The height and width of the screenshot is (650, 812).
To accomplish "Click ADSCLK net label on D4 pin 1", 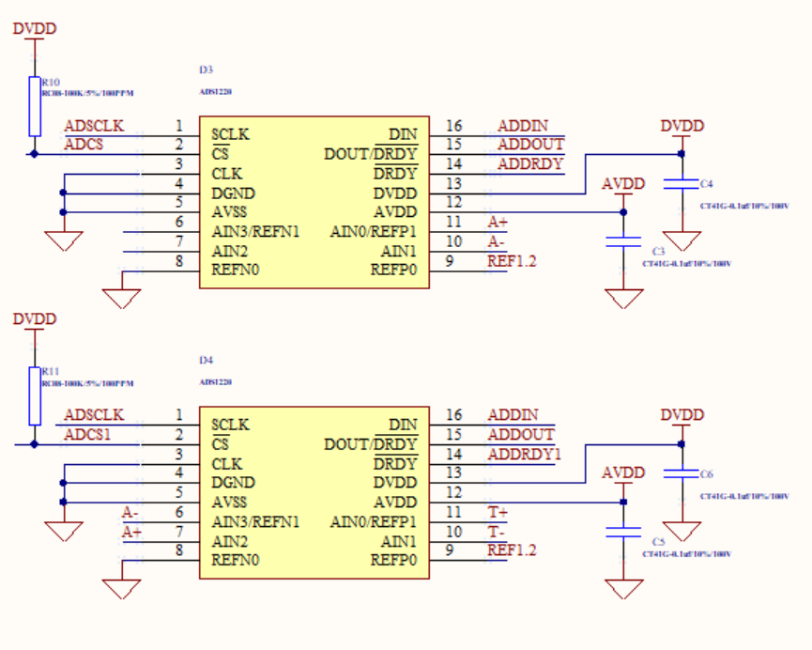I will [94, 415].
